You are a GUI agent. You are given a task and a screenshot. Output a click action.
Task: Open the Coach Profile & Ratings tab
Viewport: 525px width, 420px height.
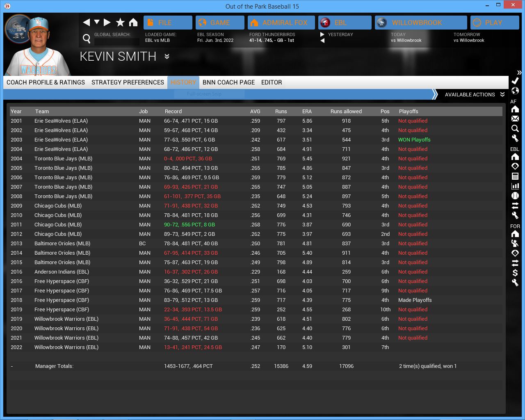coord(46,82)
